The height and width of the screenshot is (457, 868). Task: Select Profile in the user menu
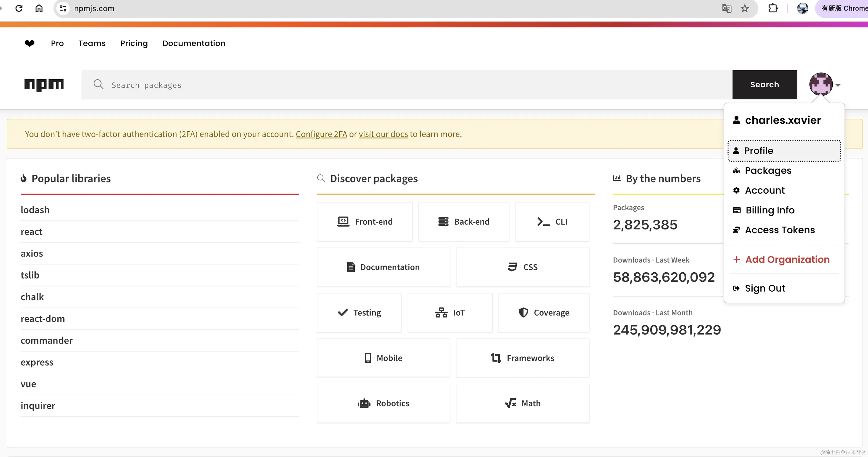pyautogui.click(x=784, y=151)
